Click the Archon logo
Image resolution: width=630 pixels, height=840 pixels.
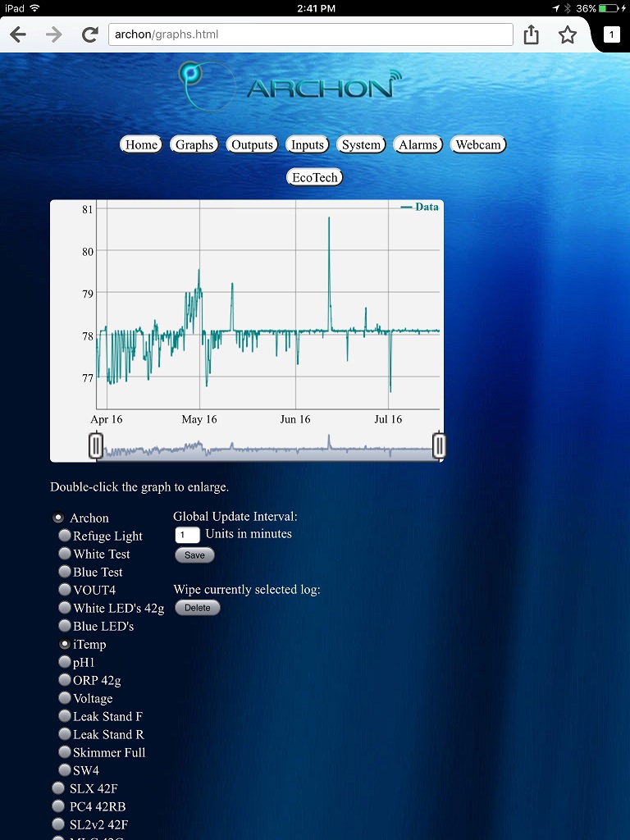tap(290, 84)
